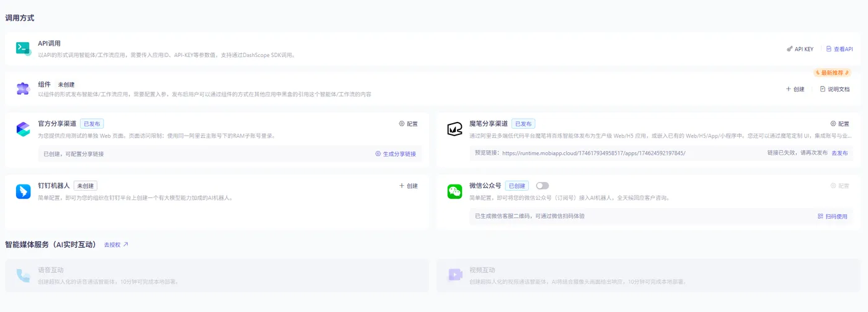The width and height of the screenshot is (868, 312).
Task: Click the 已发布 tag on 魔笔分享渠道
Action: point(523,124)
